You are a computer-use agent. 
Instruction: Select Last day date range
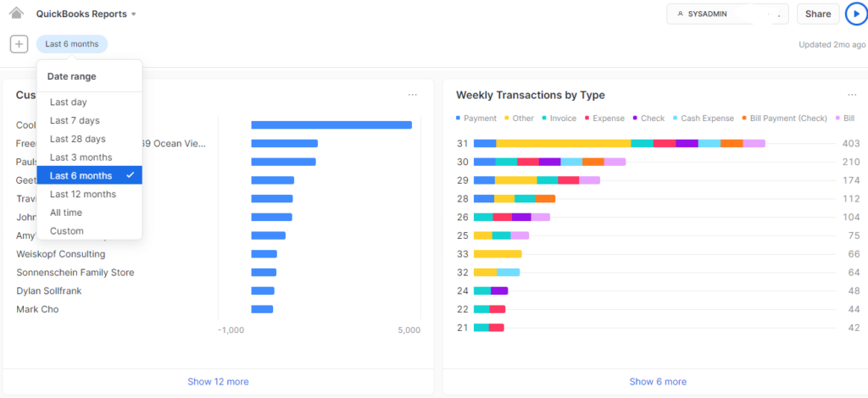[x=90, y=102]
